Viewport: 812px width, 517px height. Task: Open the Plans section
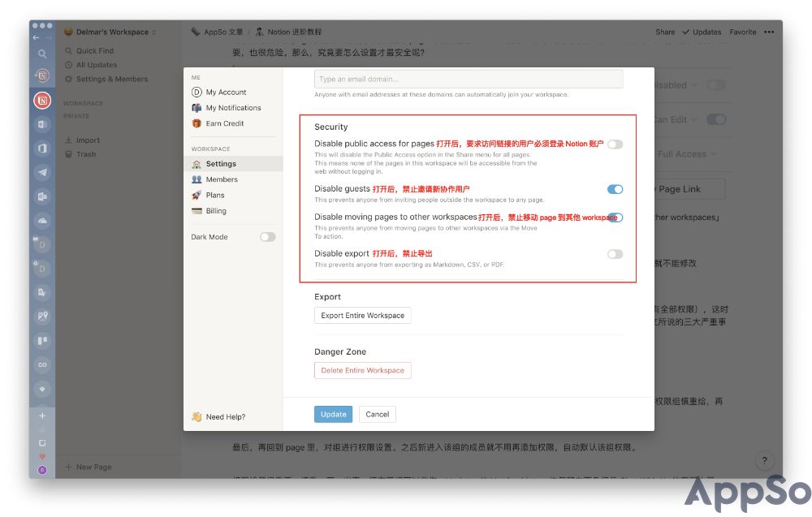[x=215, y=195]
